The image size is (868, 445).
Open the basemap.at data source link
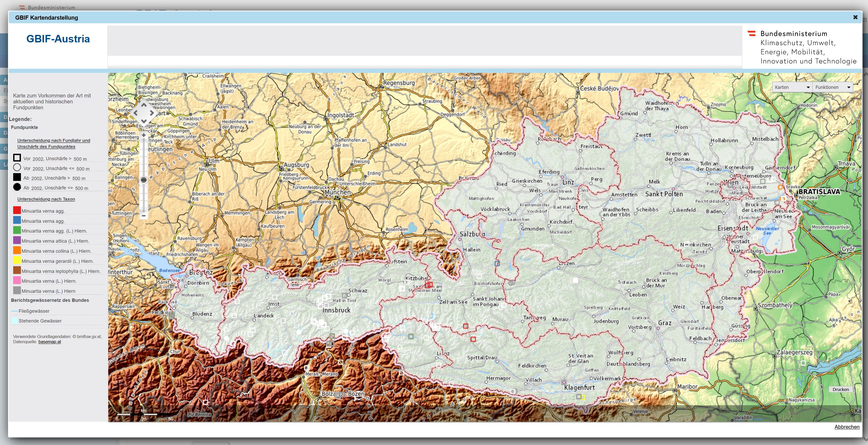click(50, 342)
